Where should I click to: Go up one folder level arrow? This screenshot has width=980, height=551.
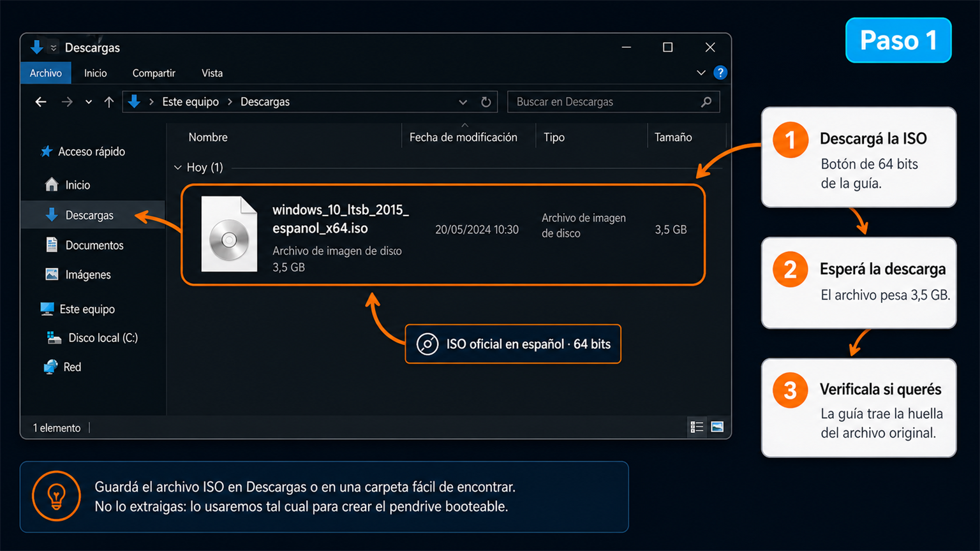(x=109, y=102)
